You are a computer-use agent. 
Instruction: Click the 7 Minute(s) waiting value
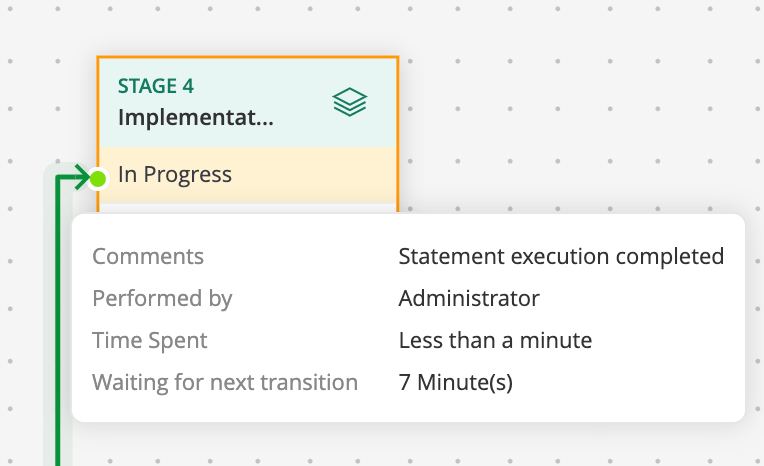455,382
